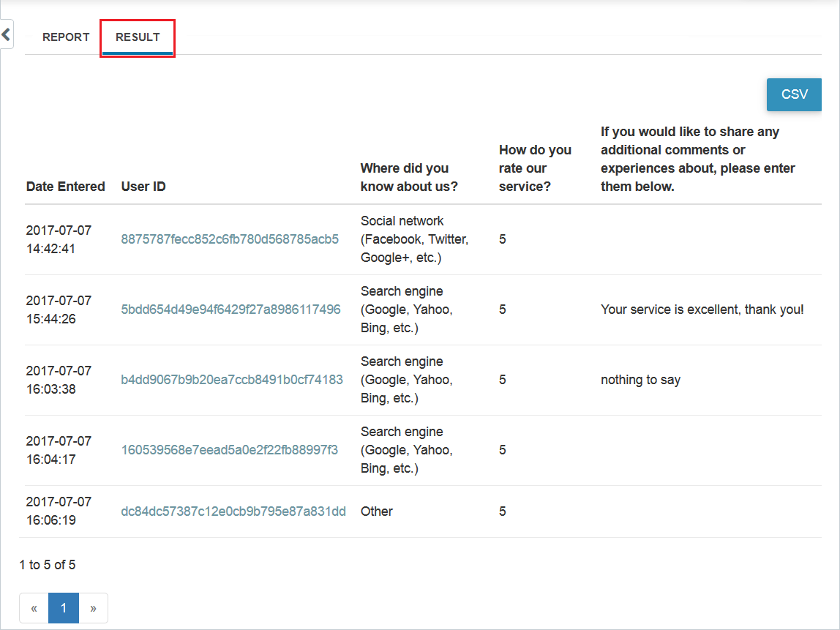Click the 'Where did you know about us?' header
Viewport: 840px width, 630px height.
(x=409, y=177)
